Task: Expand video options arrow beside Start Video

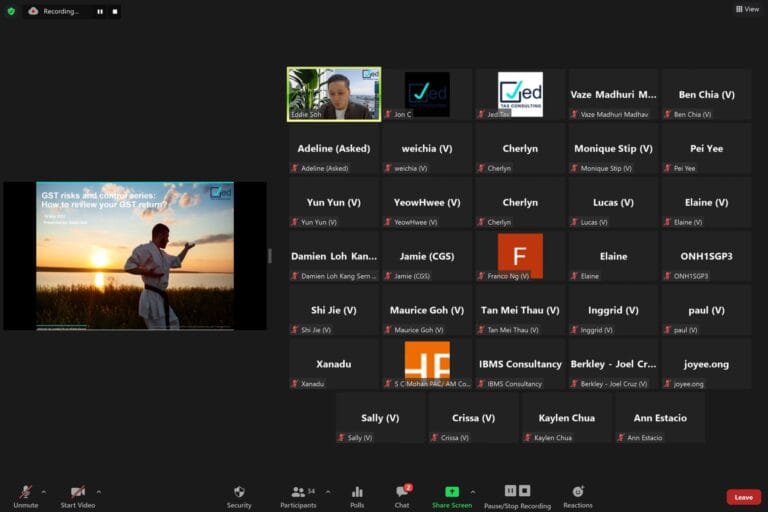Action: (98, 492)
